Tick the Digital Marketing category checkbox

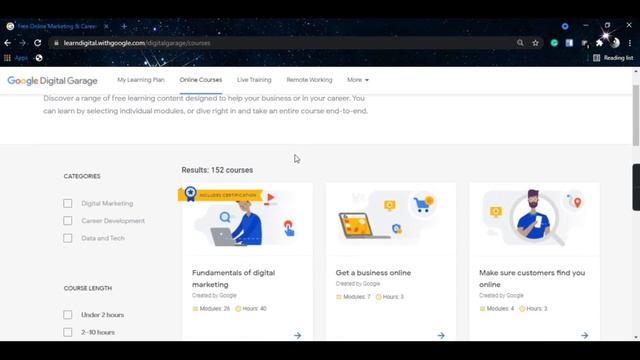click(x=68, y=203)
